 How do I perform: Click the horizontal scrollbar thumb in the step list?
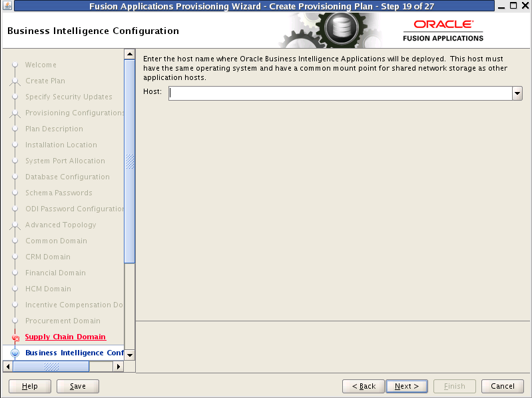point(51,367)
